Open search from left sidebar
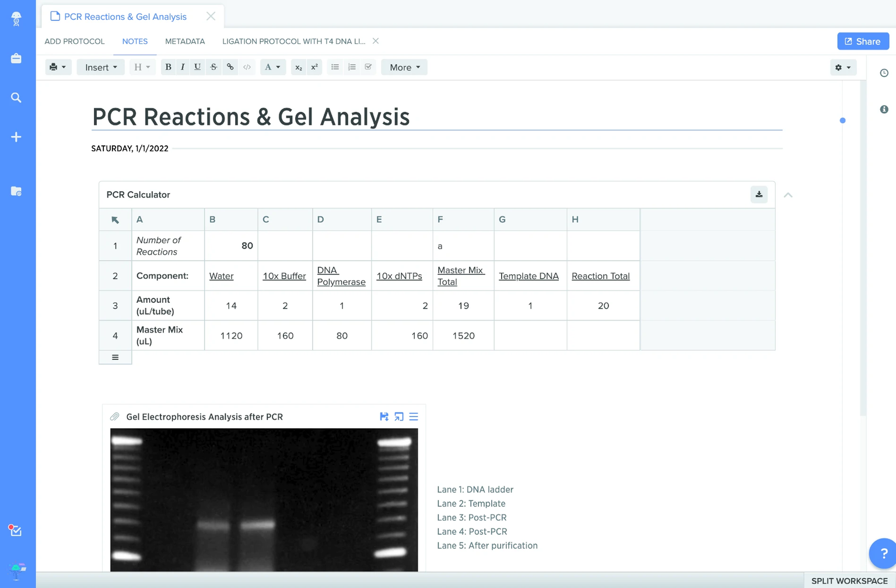The width and height of the screenshot is (896, 588). pos(16,97)
